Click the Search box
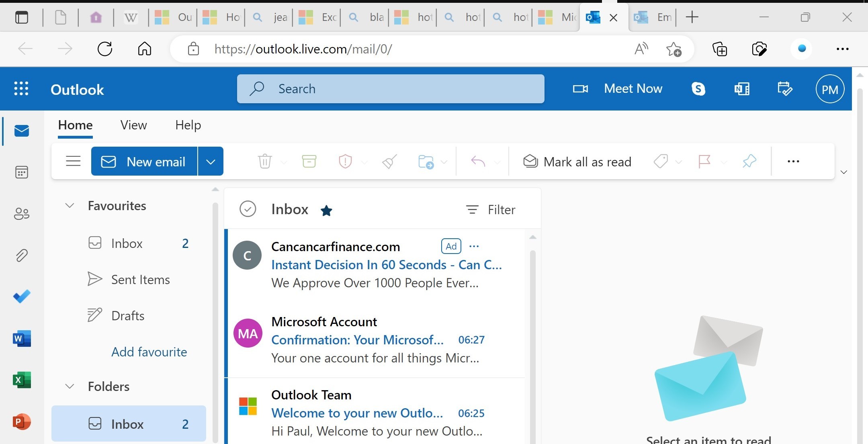868x444 pixels. tap(390, 89)
